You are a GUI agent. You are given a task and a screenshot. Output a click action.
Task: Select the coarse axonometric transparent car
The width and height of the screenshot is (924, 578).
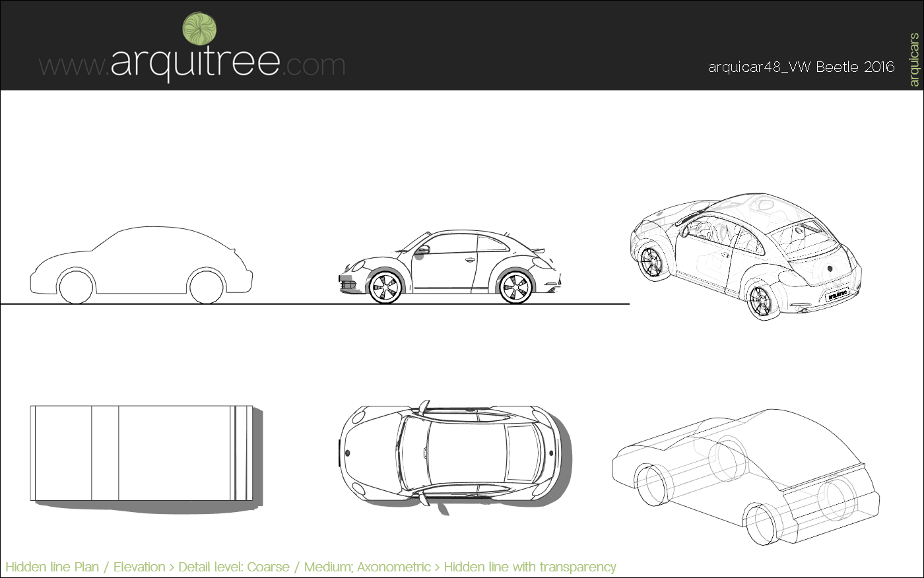pos(746,476)
